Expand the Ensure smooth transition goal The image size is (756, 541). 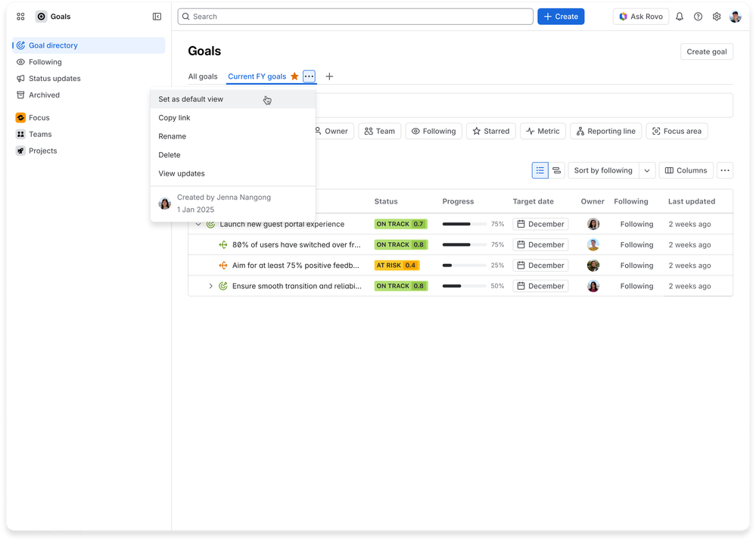(210, 286)
